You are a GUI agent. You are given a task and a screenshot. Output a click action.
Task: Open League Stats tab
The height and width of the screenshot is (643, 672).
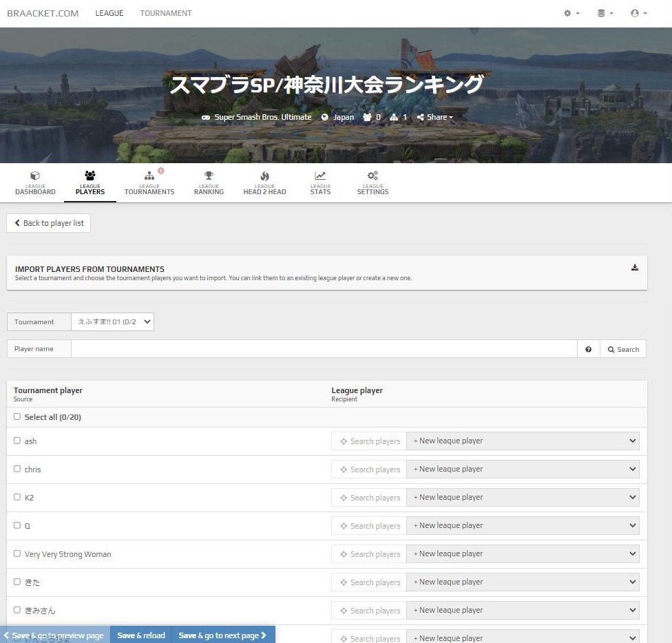320,183
